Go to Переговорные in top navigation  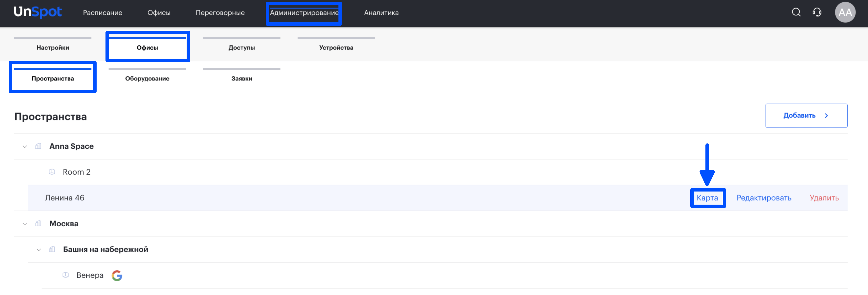pyautogui.click(x=220, y=13)
